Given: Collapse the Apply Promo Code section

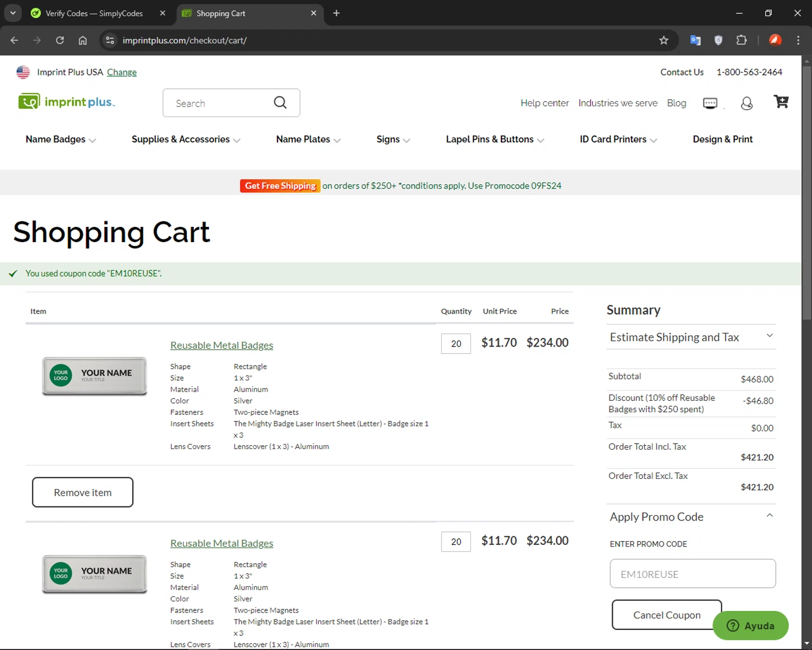Looking at the screenshot, I should 691,517.
